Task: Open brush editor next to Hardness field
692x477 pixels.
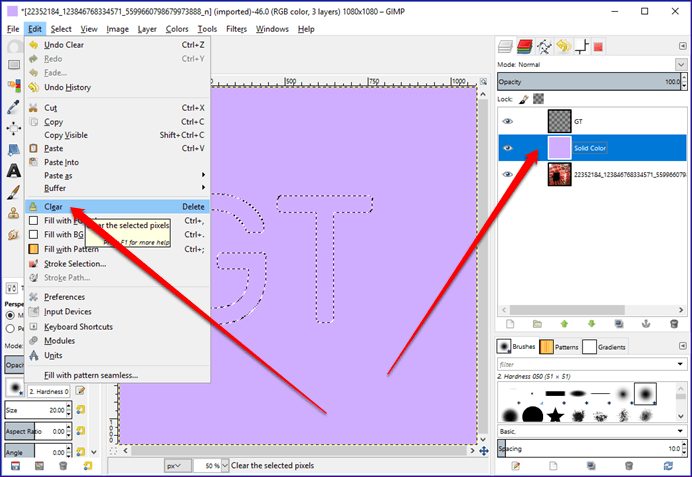Action: point(80,391)
